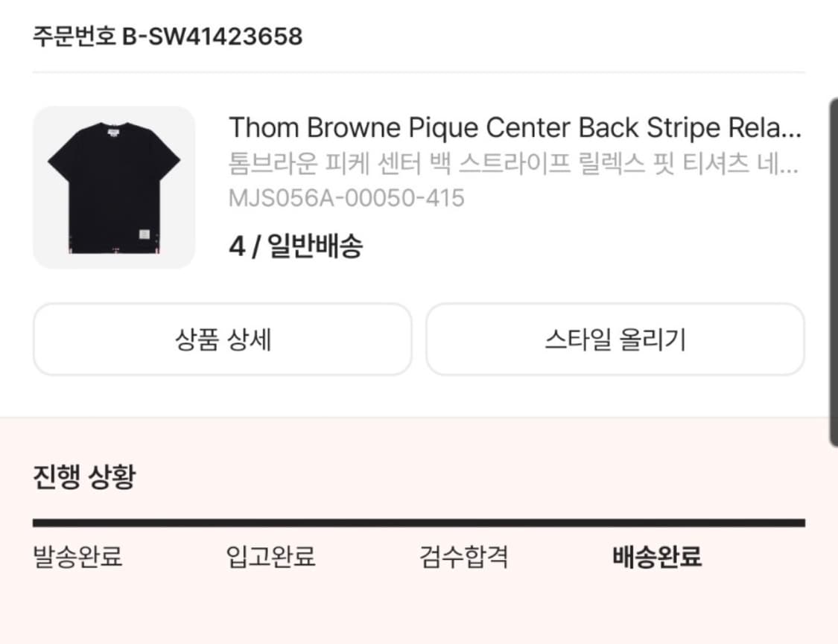Click the 주문번호 label

pos(74,36)
